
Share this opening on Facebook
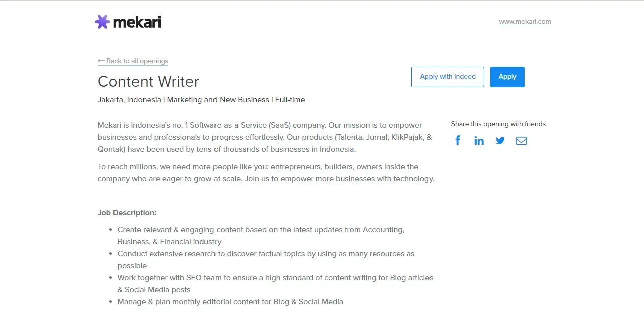[458, 141]
